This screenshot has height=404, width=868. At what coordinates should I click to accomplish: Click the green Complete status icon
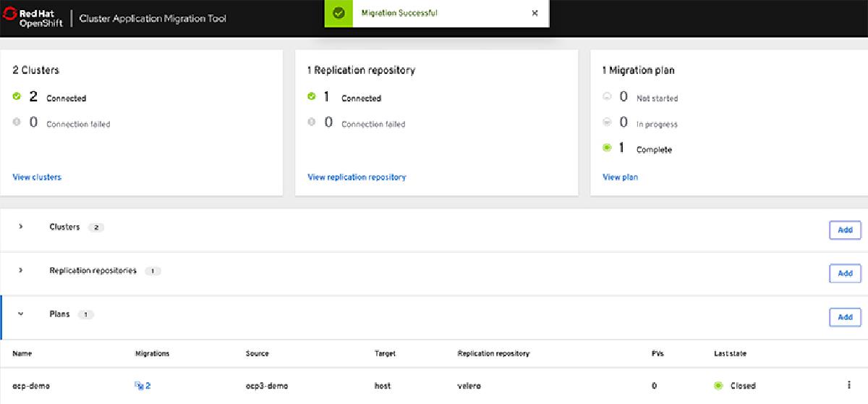[x=607, y=148]
